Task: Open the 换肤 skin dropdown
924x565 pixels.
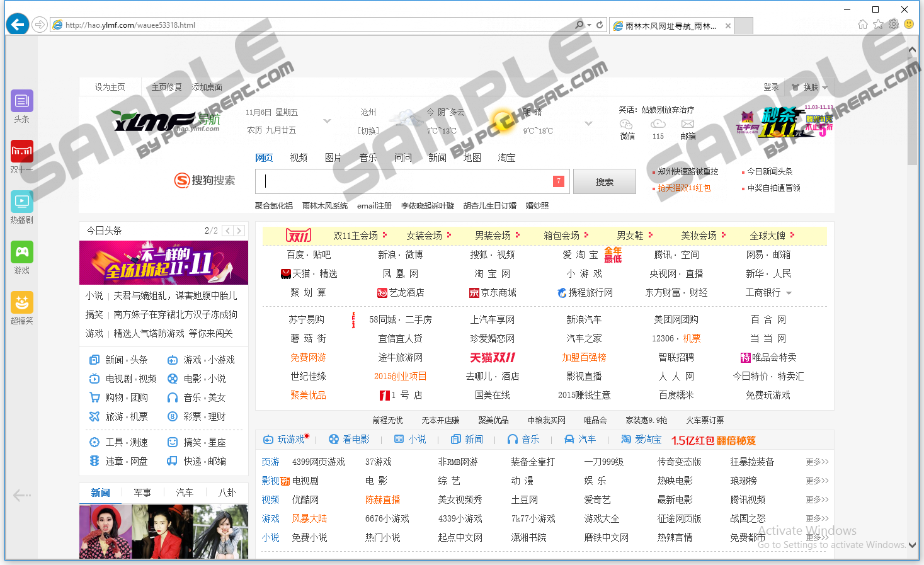Action: coord(810,88)
